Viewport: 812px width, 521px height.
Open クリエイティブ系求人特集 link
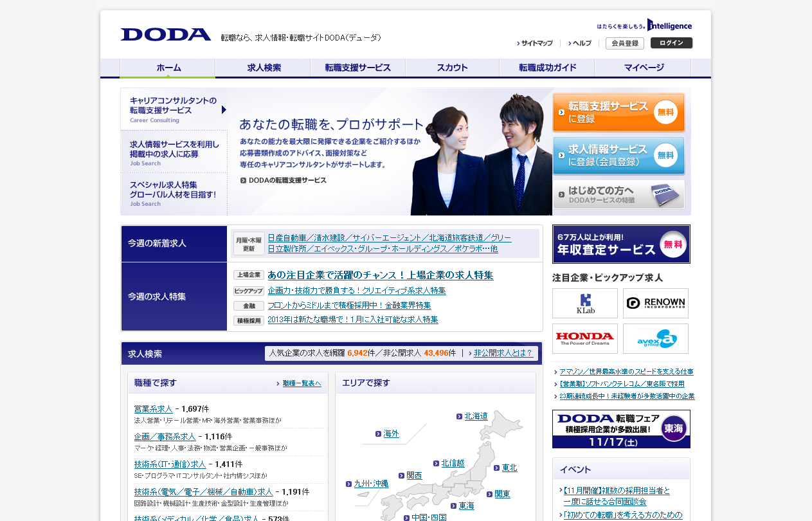tap(357, 291)
